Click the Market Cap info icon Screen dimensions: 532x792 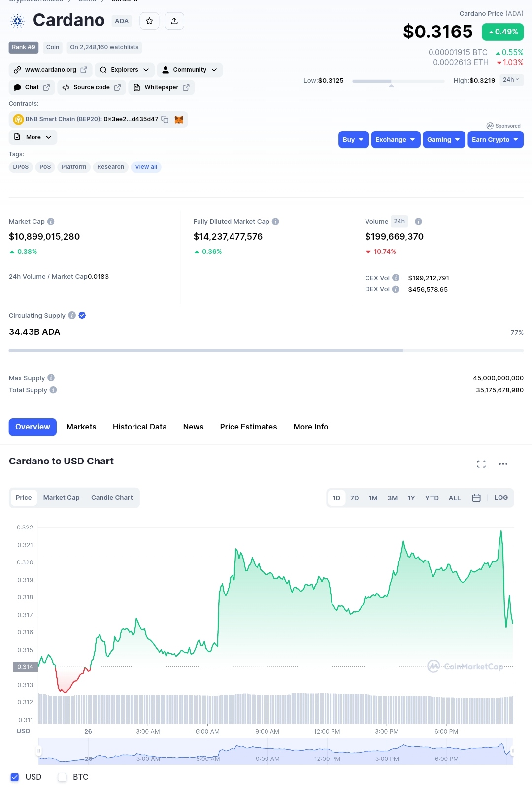pyautogui.click(x=51, y=222)
